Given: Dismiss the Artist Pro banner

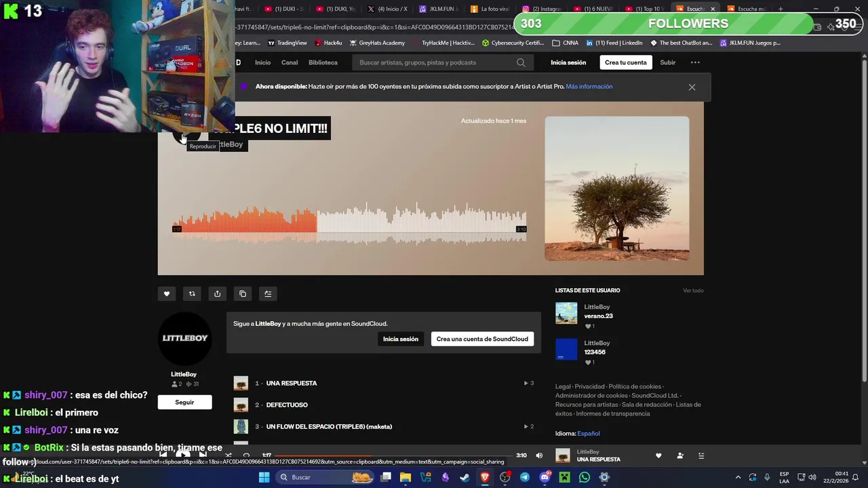Looking at the screenshot, I should (692, 87).
